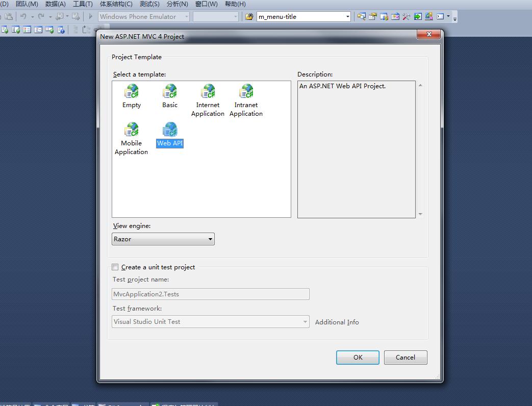The image size is (532, 406).
Task: Open the 窗口(W) menu
Action: (206, 4)
